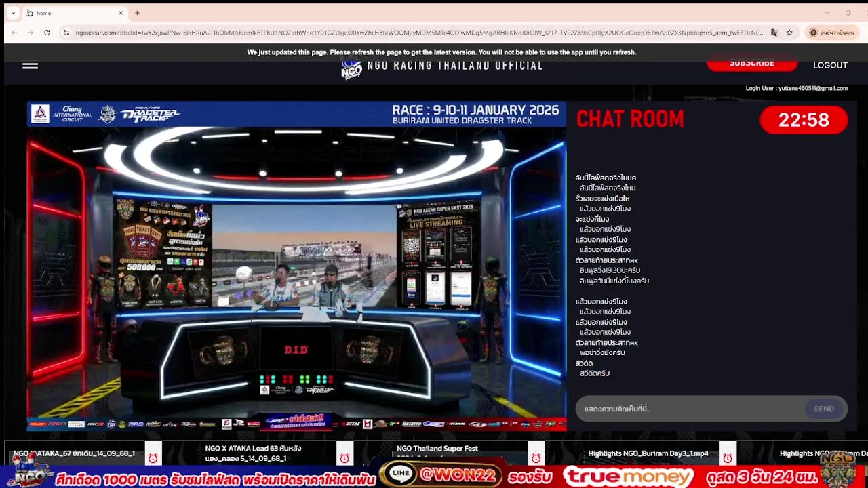Open 'Highlights NGO_Buriram Day3_1.mp4' video

point(648,453)
